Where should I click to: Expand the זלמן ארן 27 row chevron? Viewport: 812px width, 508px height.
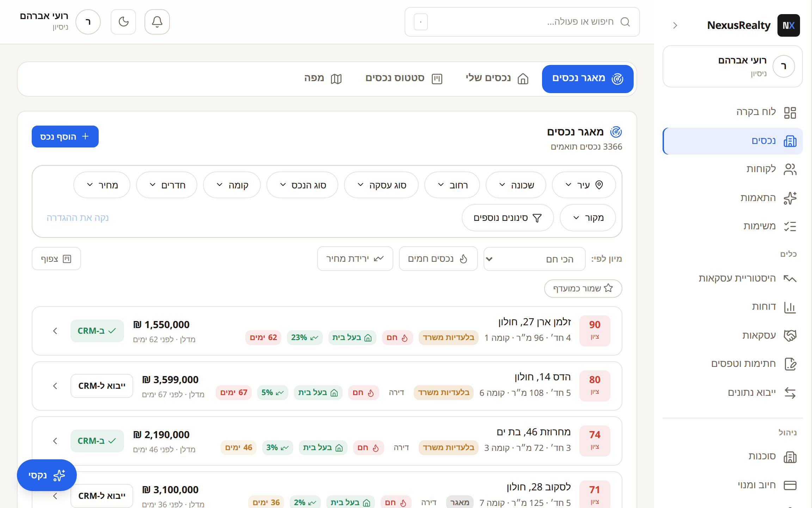(x=55, y=331)
